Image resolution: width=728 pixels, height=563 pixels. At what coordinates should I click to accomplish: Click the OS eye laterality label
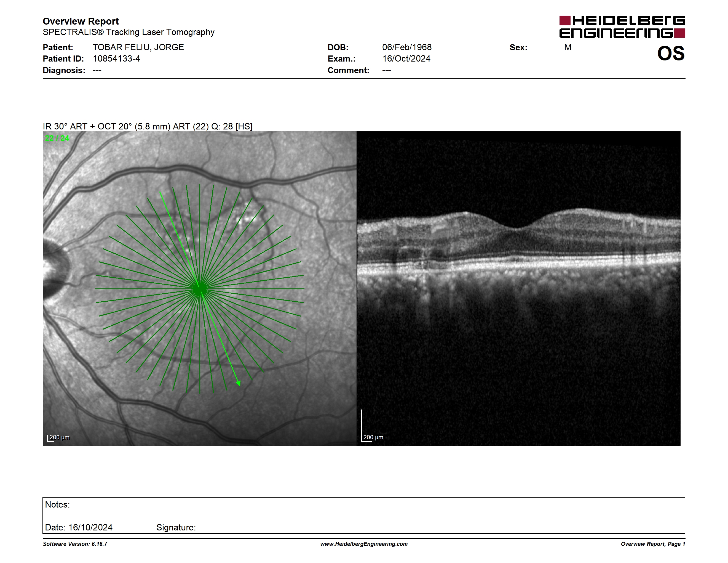click(671, 53)
